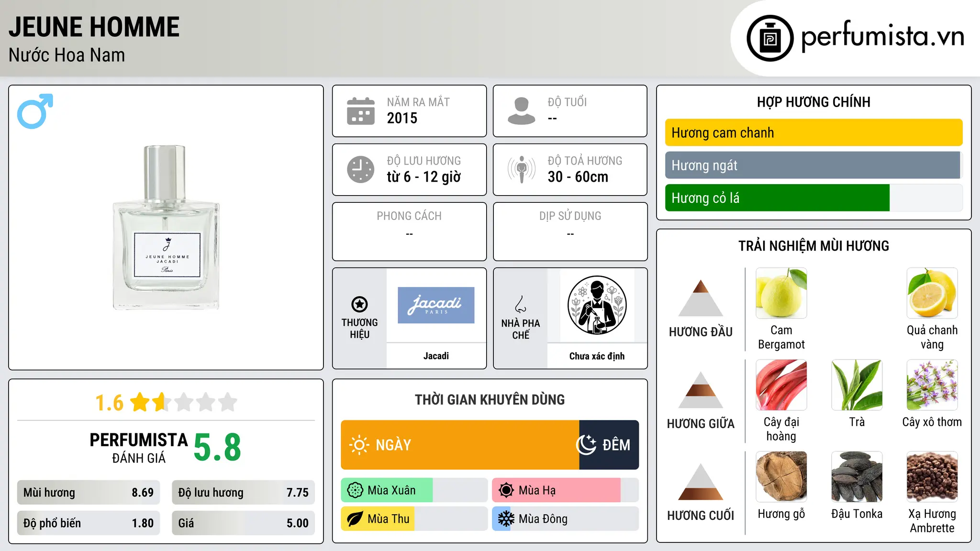Select the Hương gỗ note image
The height and width of the screenshot is (551, 980).
click(781, 477)
